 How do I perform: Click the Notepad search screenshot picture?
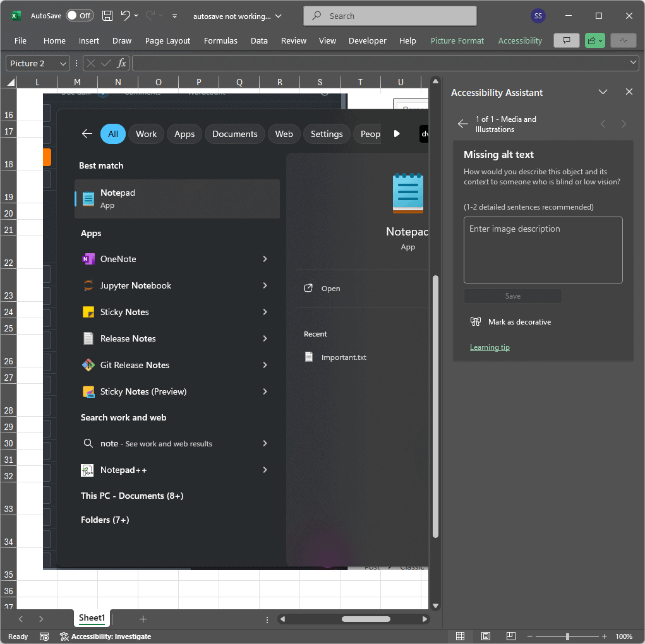[236, 331]
